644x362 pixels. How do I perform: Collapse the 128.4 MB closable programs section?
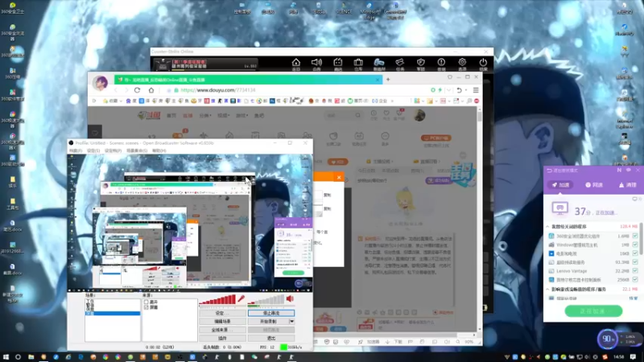click(x=548, y=227)
